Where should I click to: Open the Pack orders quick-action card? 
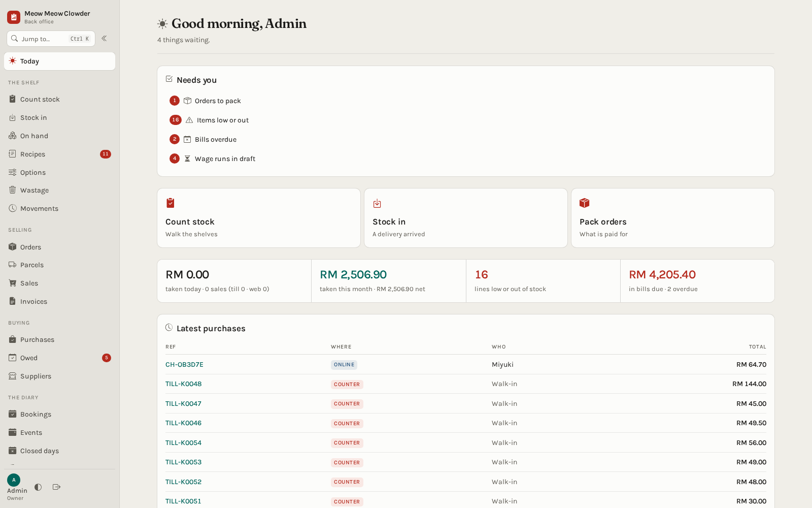point(673,218)
